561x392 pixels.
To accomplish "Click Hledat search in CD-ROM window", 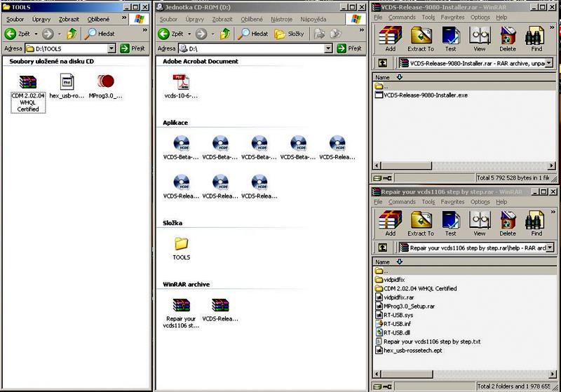I will [x=253, y=34].
